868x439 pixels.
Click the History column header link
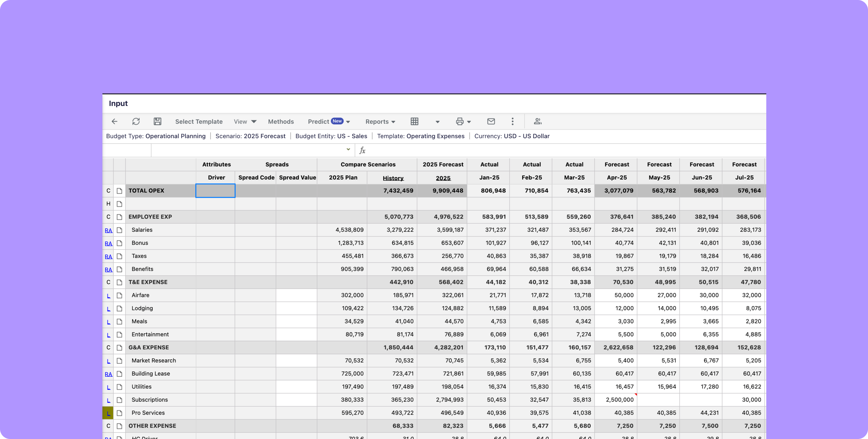(393, 178)
